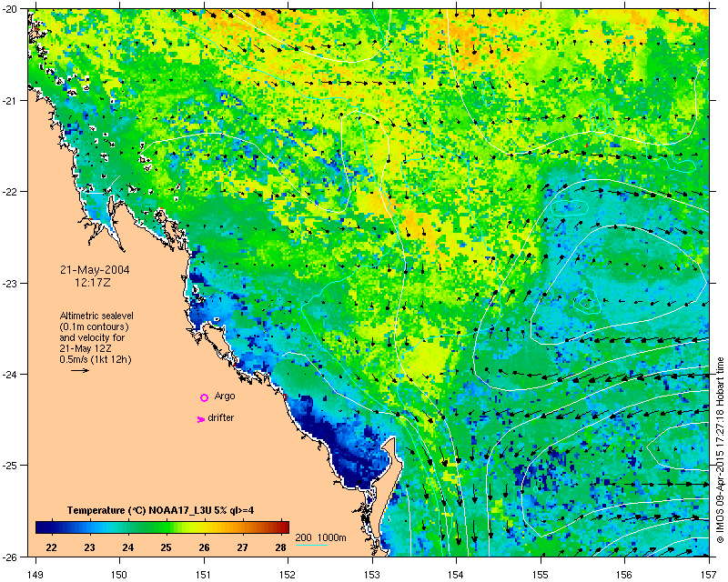
Task: Click the magenta drifter legend marker
Action: point(201,419)
